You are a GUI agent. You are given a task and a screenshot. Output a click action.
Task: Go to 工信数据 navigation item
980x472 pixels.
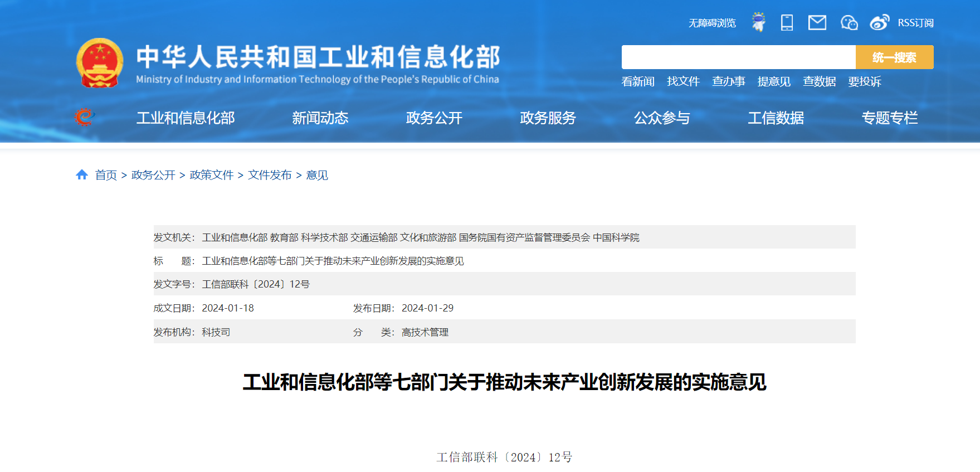click(x=776, y=118)
